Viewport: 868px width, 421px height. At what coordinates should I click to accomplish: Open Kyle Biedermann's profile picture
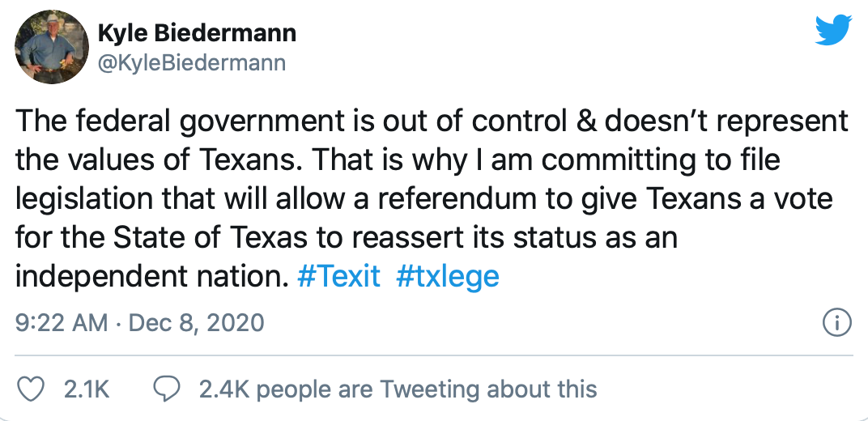point(52,47)
